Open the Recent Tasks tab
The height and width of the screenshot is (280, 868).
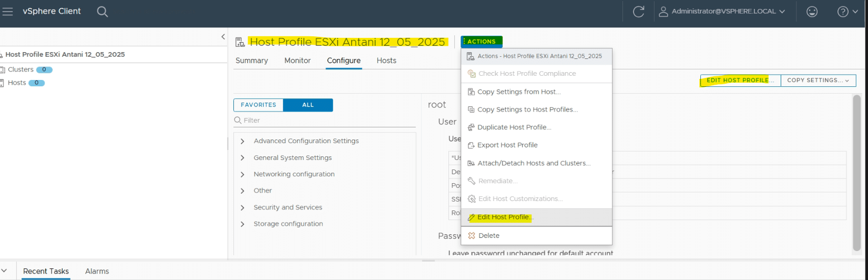point(46,271)
